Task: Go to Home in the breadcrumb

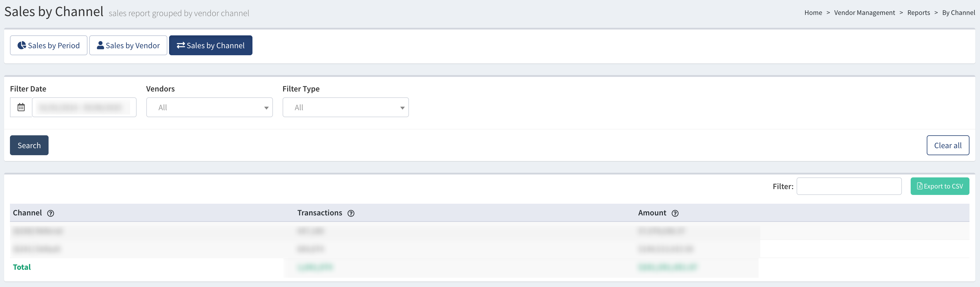Action: 813,13
